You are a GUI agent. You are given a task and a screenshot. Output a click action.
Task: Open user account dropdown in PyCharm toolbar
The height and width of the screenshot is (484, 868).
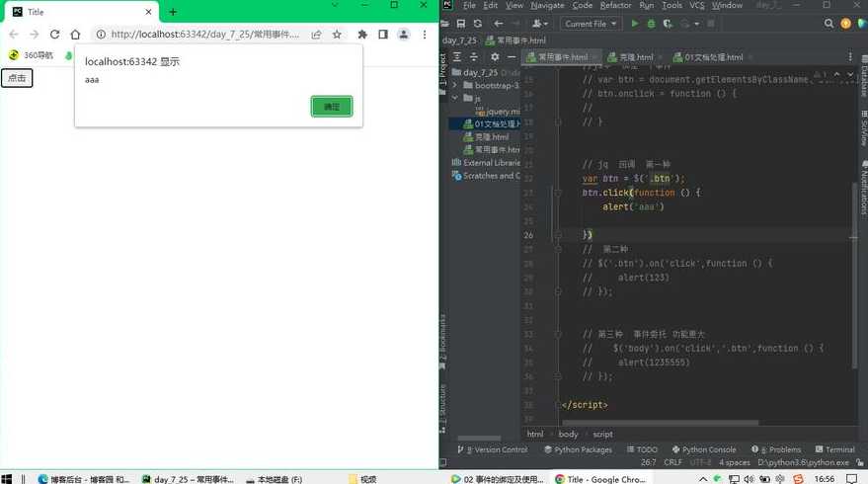539,24
